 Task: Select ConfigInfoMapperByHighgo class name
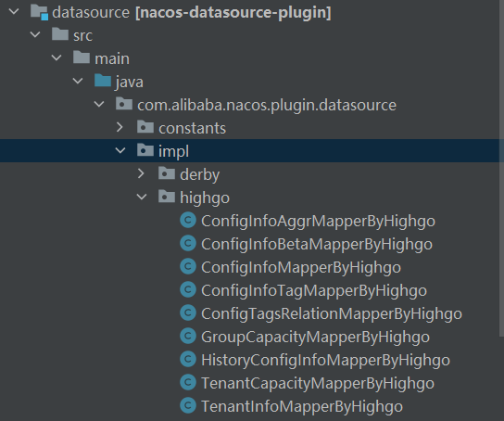coord(301,268)
